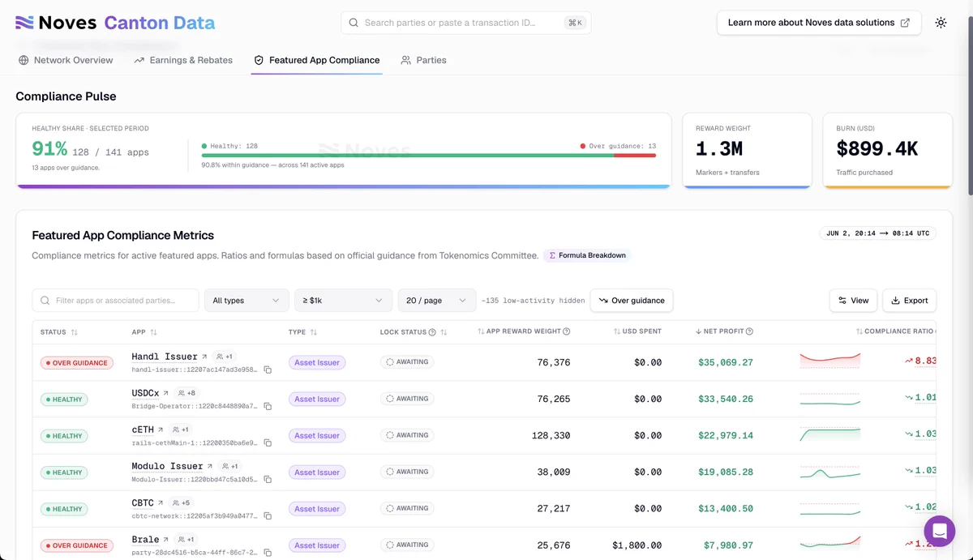Sort table by Type column

[x=314, y=332]
